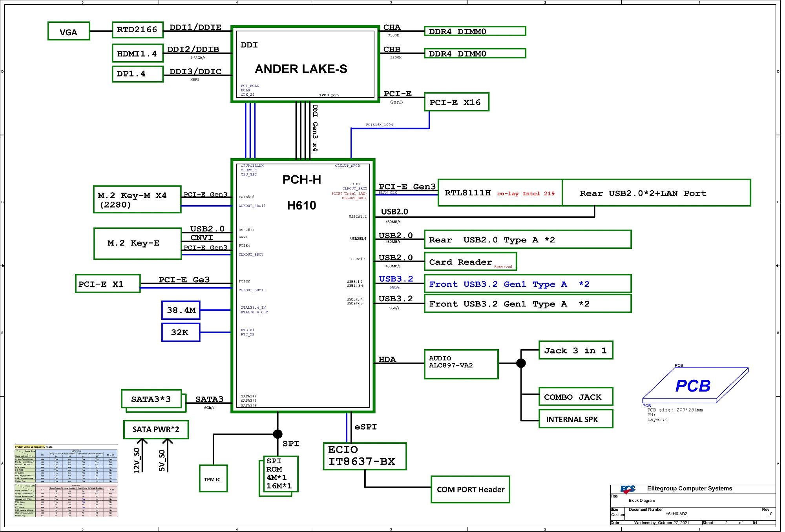Image resolution: width=785 pixels, height=532 pixels.
Task: Click the PCB board graphic
Action: (x=695, y=385)
